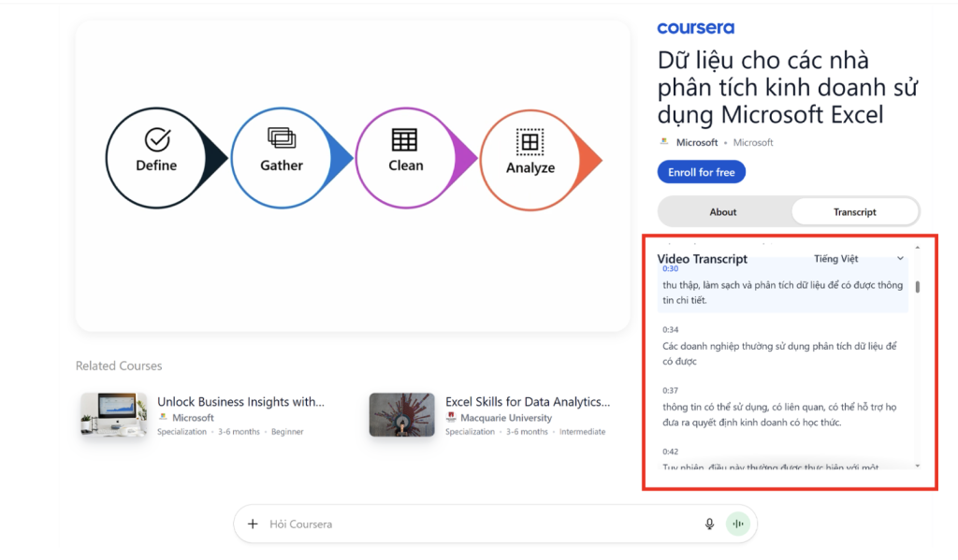The image size is (958, 560).
Task: Start voice mode with the green waveform icon
Action: coord(738,524)
